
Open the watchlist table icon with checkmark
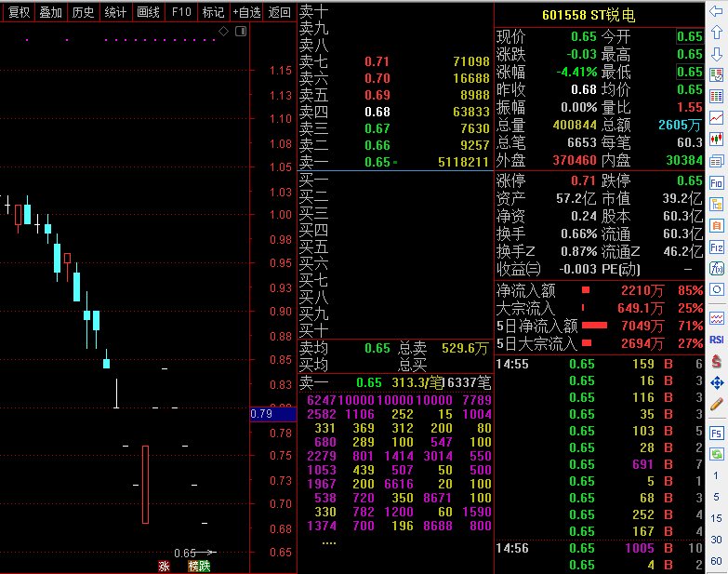(x=717, y=74)
